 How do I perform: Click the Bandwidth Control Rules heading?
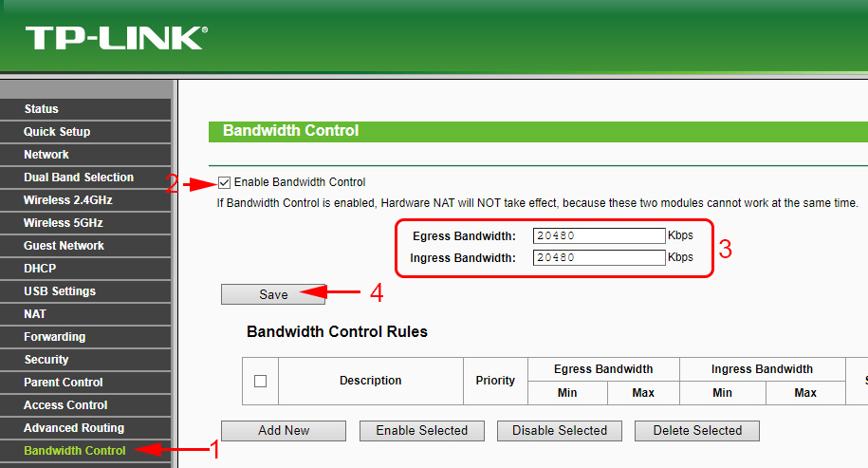[337, 331]
